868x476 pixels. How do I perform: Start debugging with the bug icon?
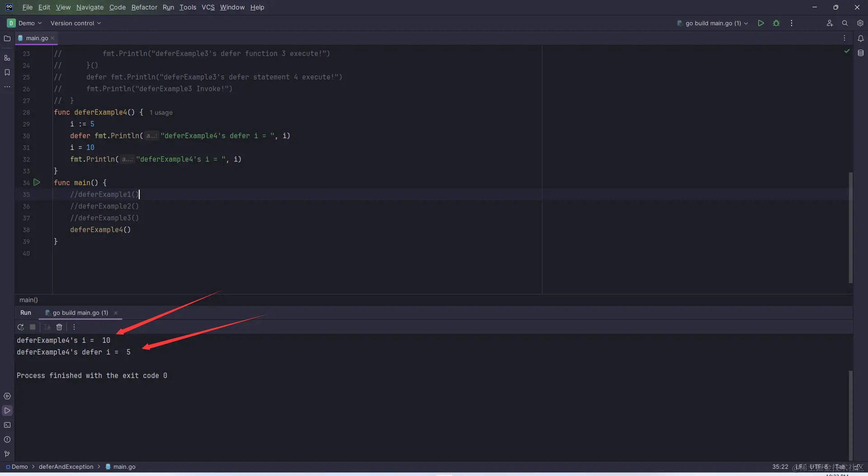(x=776, y=23)
